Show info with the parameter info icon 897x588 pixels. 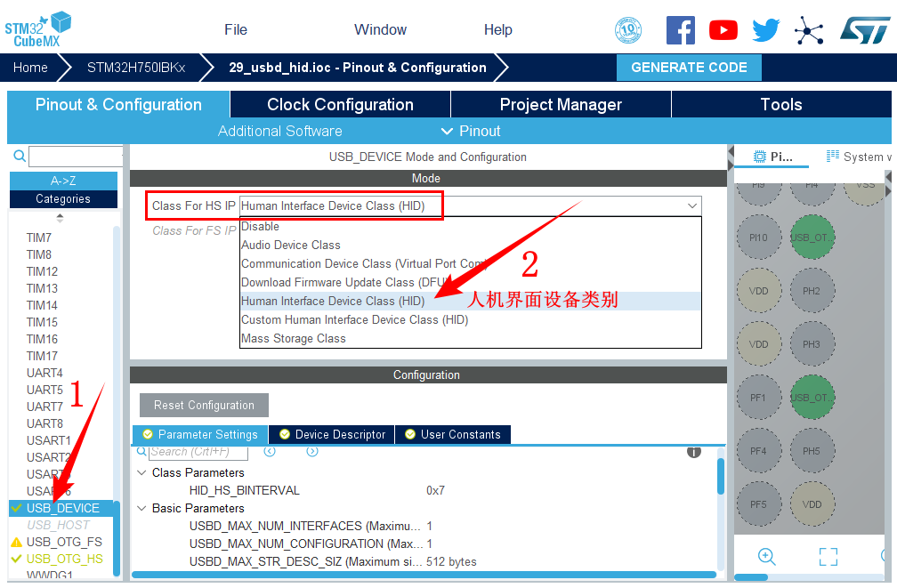tap(694, 452)
